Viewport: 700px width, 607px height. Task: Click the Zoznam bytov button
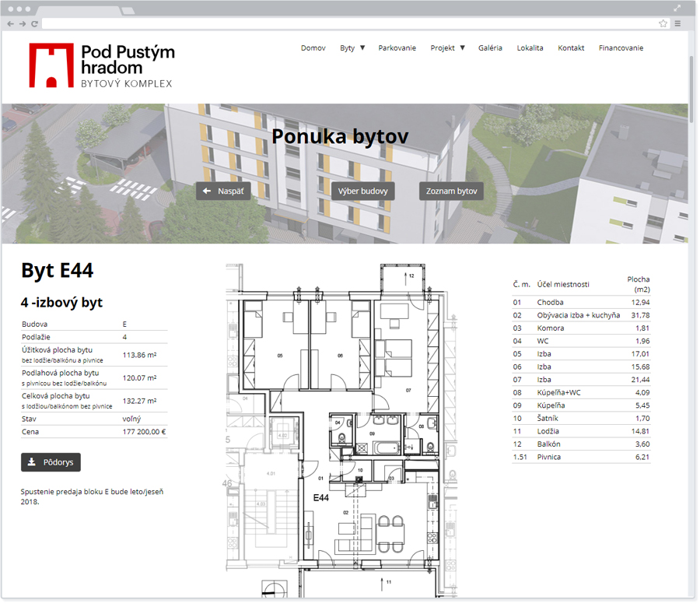[x=451, y=191]
